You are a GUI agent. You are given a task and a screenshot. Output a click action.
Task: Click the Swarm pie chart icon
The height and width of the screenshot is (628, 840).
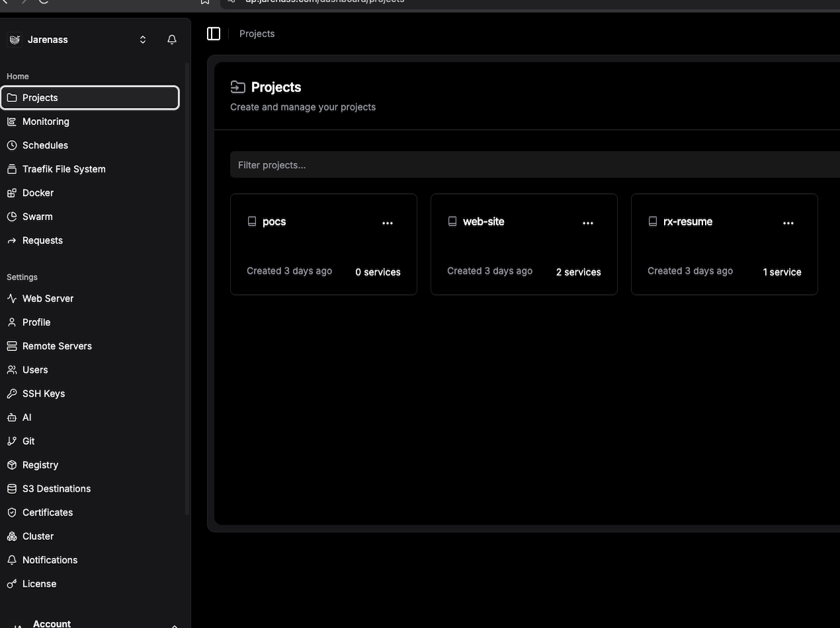[12, 217]
